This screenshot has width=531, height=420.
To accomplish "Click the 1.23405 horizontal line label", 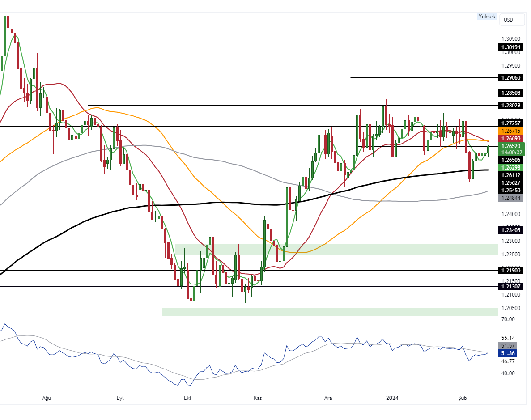I will 510,230.
